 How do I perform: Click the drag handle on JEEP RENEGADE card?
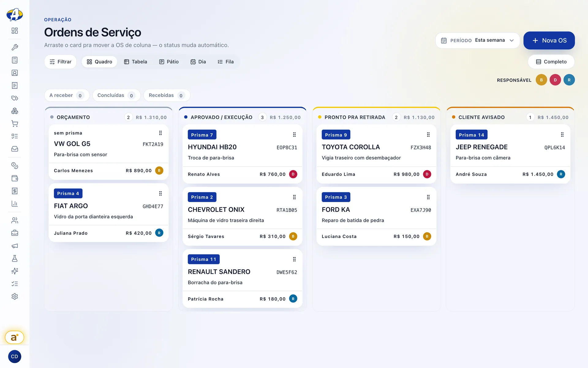562,135
